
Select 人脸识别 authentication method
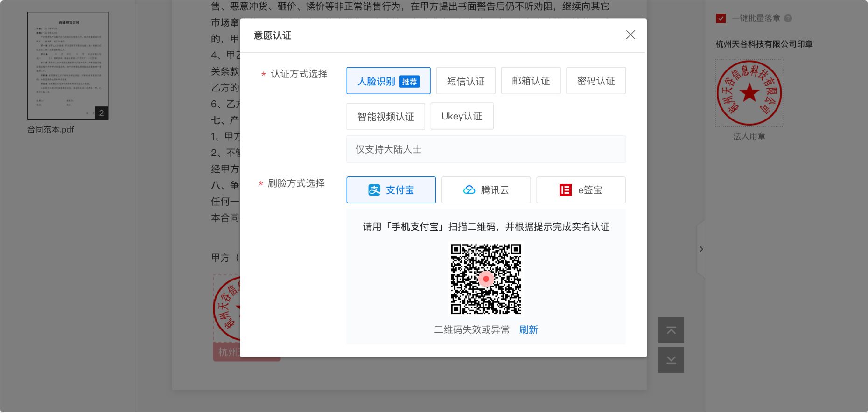[388, 81]
